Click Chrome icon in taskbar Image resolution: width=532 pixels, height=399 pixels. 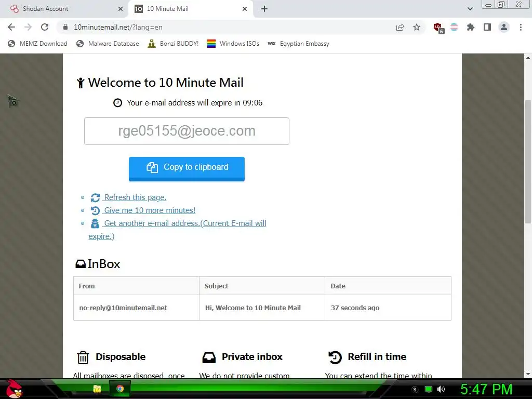(120, 389)
